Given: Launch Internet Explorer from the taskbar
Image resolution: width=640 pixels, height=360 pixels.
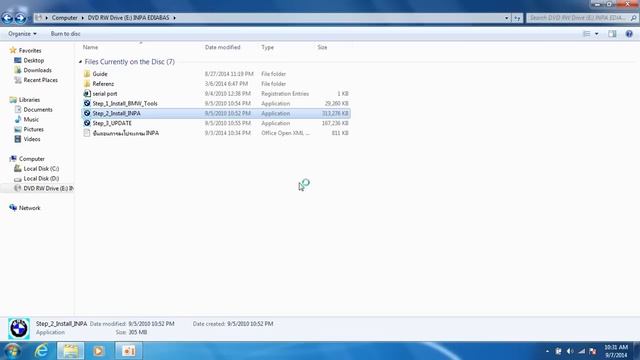Looking at the screenshot, I should pos(41,351).
